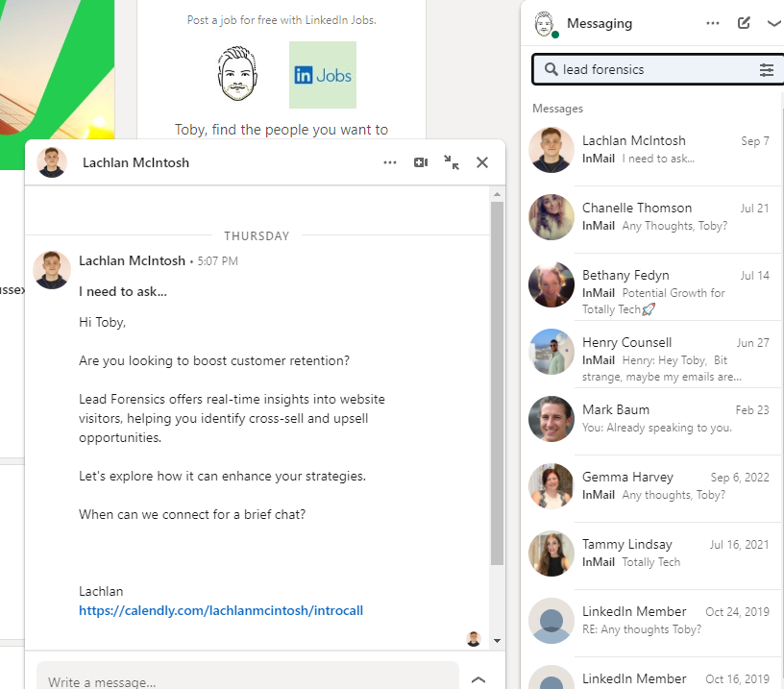Collapse the Messaging panel chevron

(774, 23)
